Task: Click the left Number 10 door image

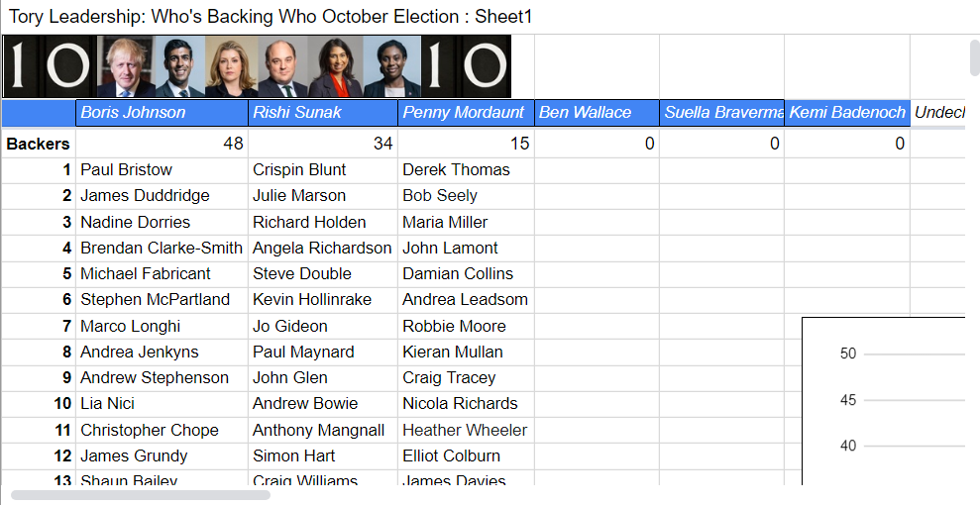Action: pos(51,66)
